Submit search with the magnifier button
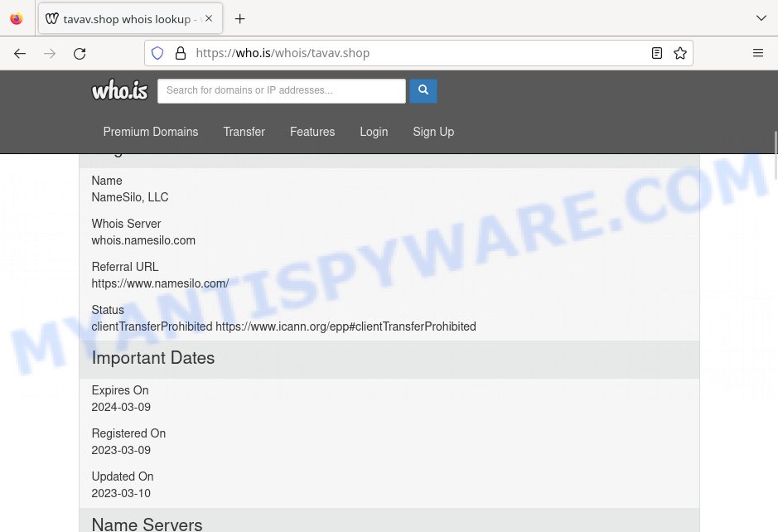Screen dimensions: 778x532 tap(423, 91)
